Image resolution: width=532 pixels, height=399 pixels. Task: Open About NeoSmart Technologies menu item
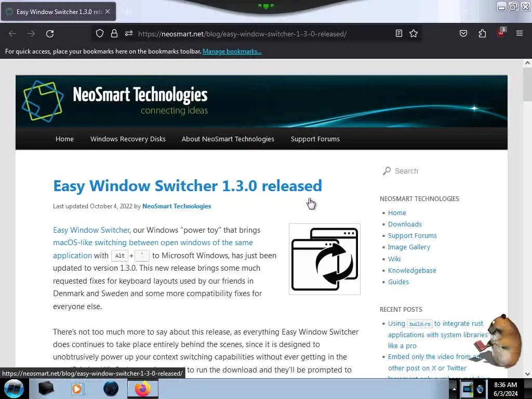click(x=228, y=139)
